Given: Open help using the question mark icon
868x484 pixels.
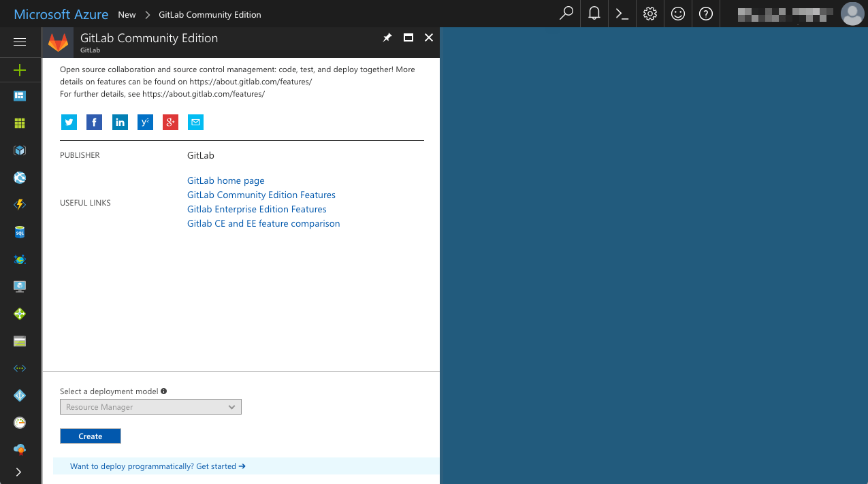Looking at the screenshot, I should 705,14.
